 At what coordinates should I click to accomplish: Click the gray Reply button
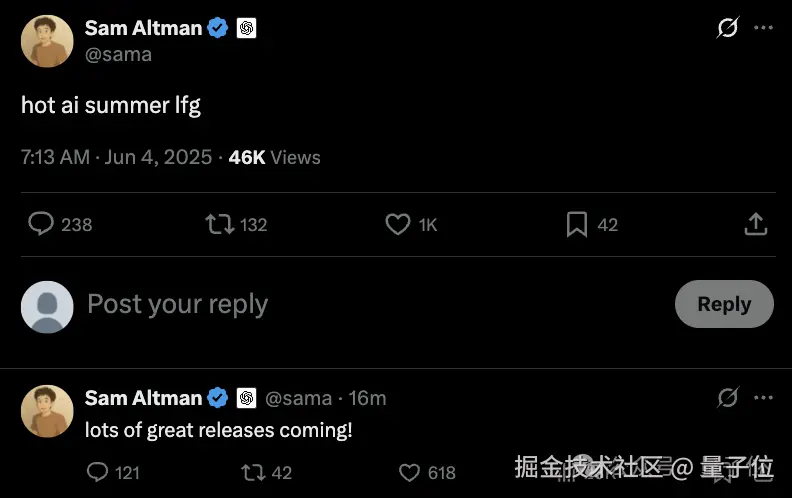click(x=723, y=304)
